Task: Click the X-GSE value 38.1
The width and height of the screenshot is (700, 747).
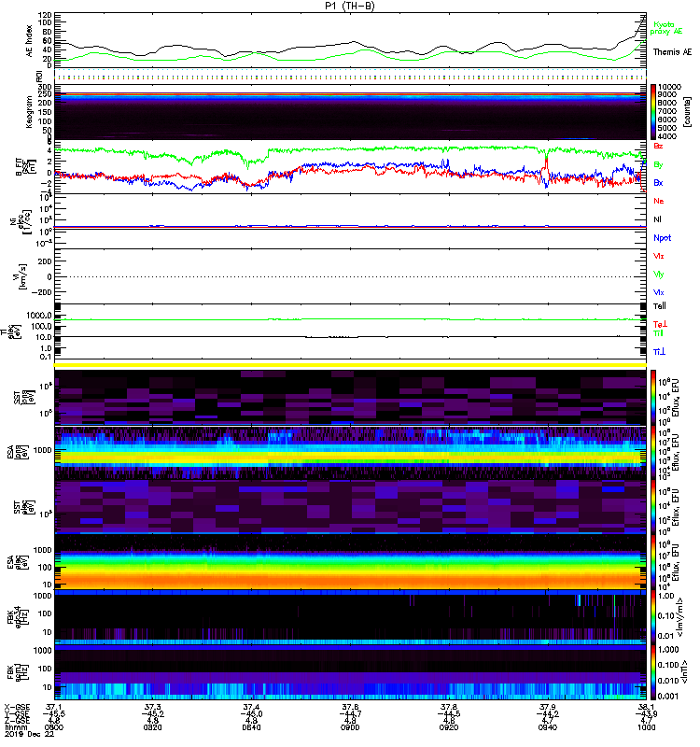Action: (646, 708)
